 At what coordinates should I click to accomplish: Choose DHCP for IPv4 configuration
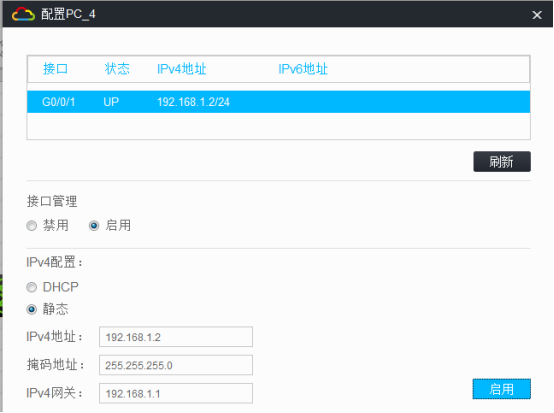click(x=31, y=287)
